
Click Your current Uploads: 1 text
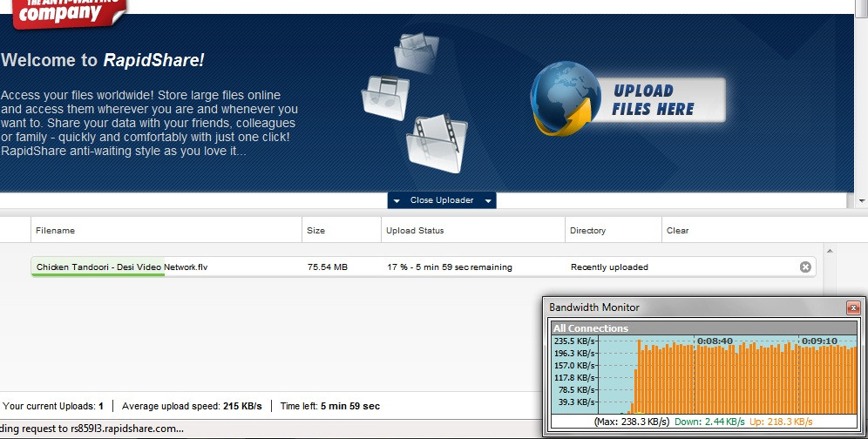pos(53,406)
